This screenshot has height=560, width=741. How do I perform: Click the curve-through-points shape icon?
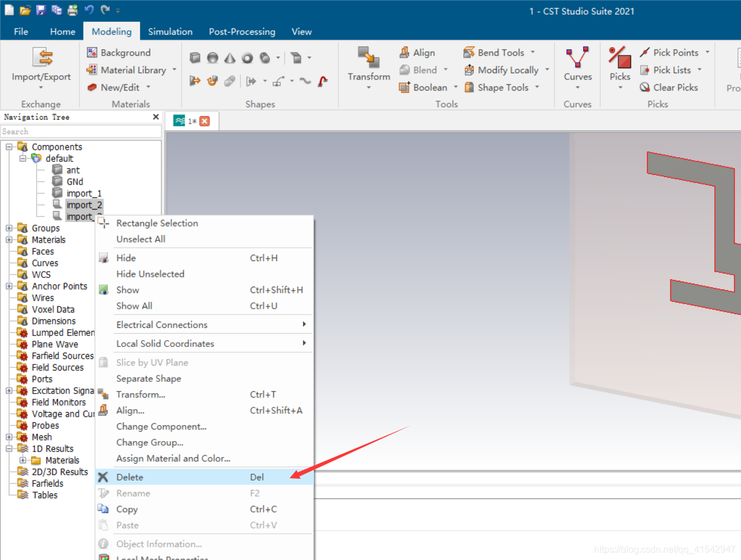[279, 81]
